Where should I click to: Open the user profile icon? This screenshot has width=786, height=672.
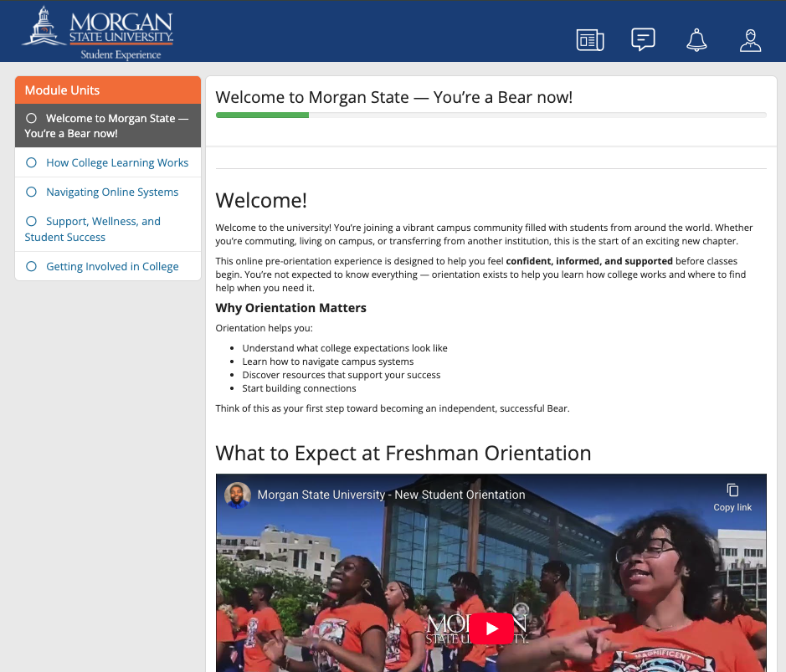click(x=750, y=40)
